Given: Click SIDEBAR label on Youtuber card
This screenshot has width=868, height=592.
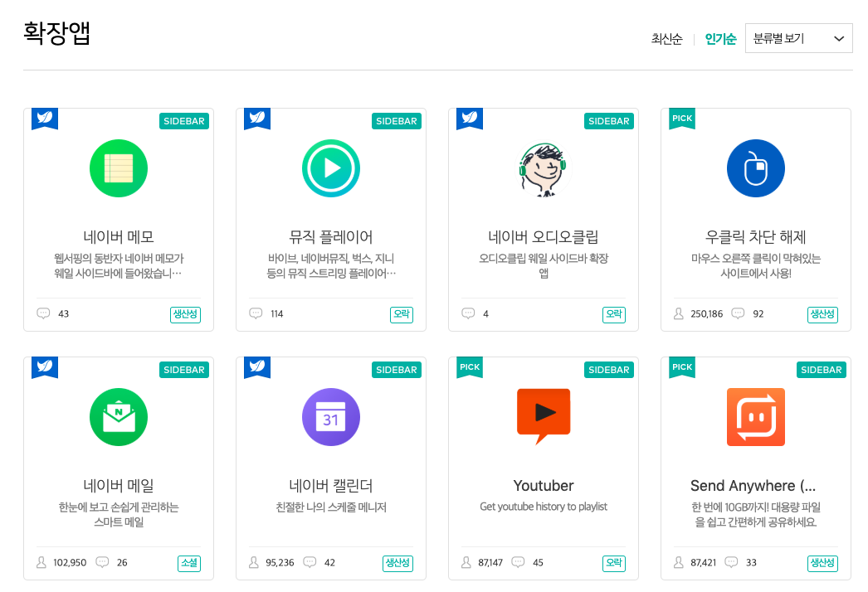Looking at the screenshot, I should [609, 370].
